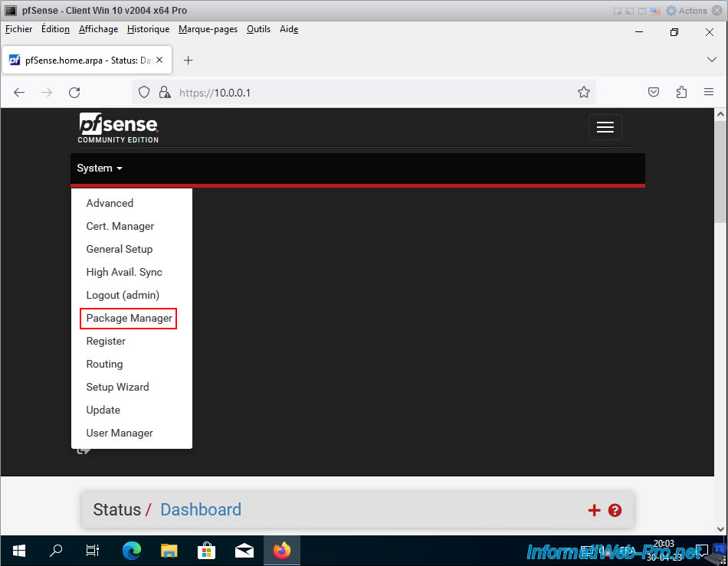Viewport: 728px width, 566px height.
Task: Open the Outils menu
Action: coord(258,29)
